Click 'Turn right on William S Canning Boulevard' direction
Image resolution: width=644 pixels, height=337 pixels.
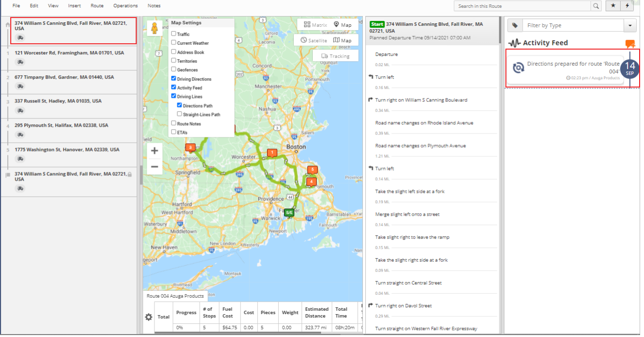tap(421, 100)
